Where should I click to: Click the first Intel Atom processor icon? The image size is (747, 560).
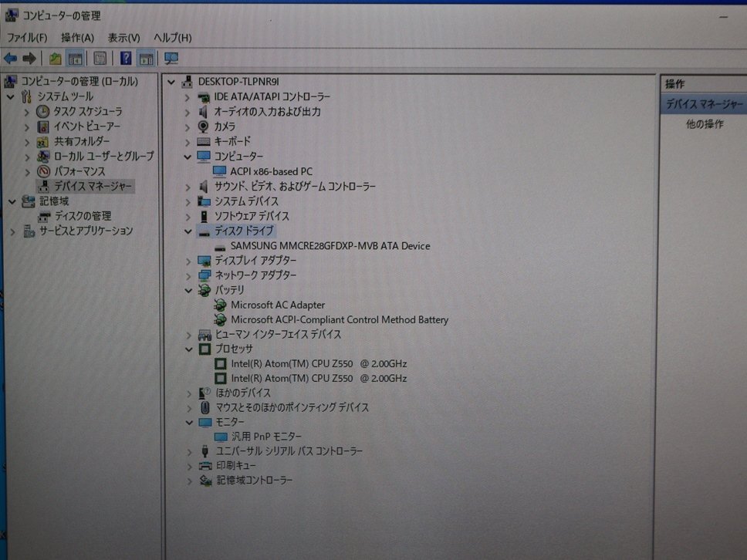tap(220, 364)
